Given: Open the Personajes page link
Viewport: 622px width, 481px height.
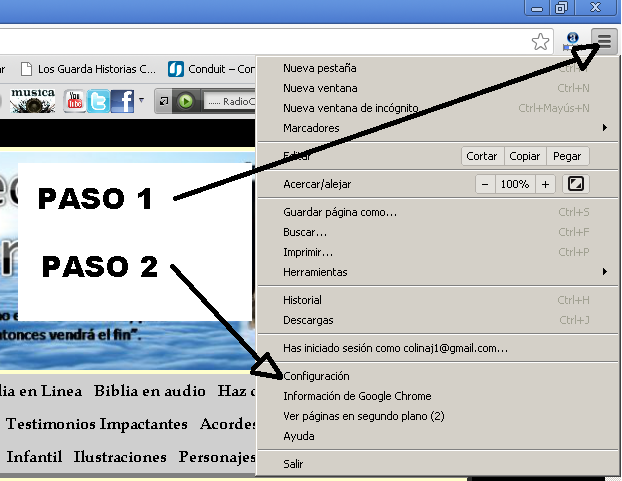Looking at the screenshot, I should [x=217, y=457].
